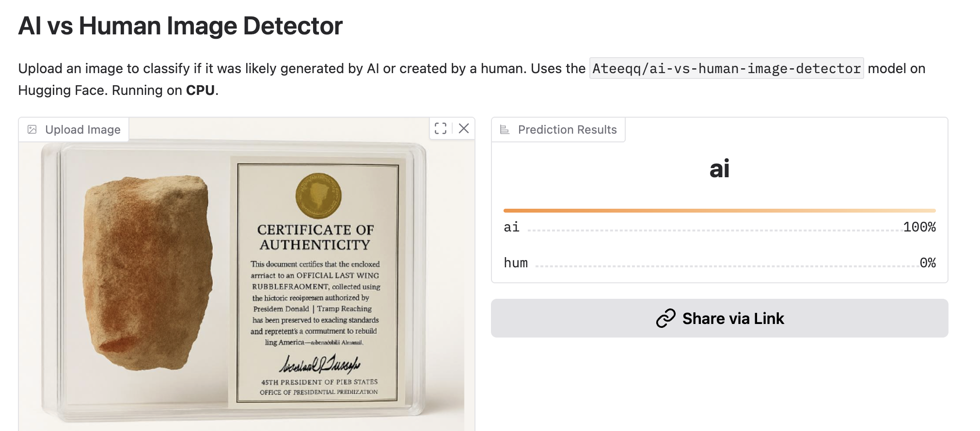Click the 100% confidence value
Viewport: 980px width, 431px height.
point(919,227)
